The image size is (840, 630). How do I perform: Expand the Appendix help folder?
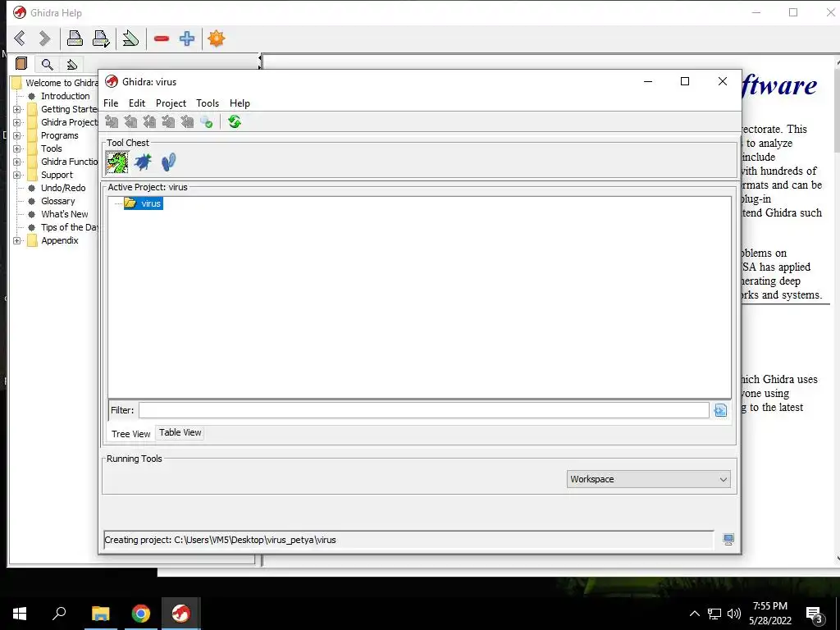click(x=16, y=240)
